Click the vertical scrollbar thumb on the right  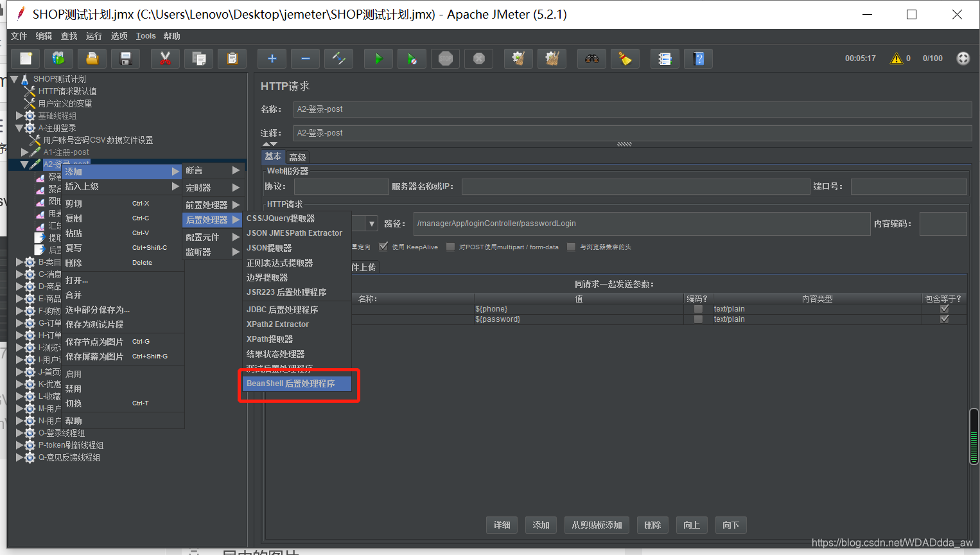[x=974, y=436]
